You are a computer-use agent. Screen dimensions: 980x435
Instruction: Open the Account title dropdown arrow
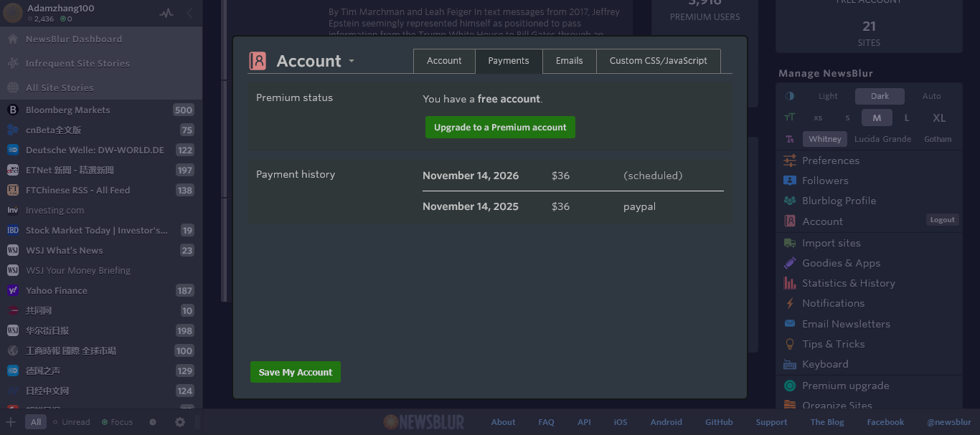(352, 62)
